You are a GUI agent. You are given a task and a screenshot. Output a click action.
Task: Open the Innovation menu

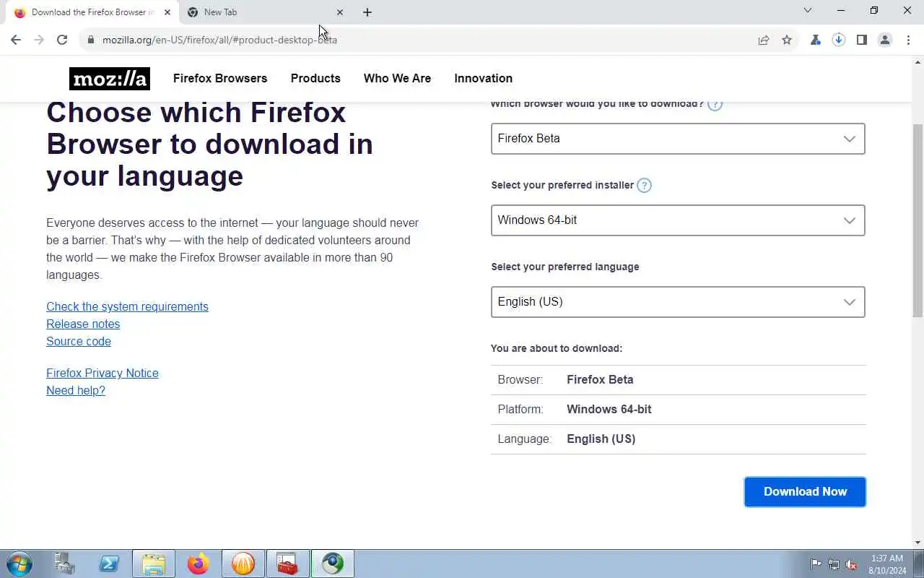click(x=483, y=78)
